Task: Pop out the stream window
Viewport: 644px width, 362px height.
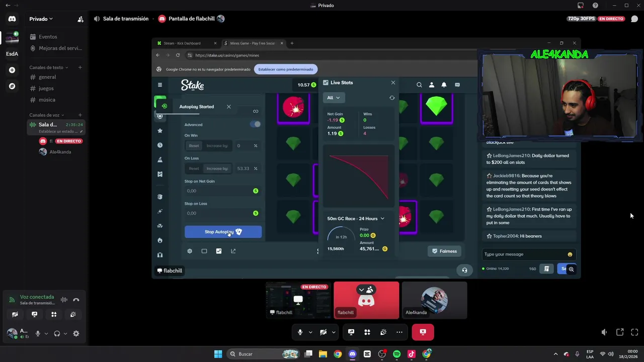Action: pyautogui.click(x=620, y=332)
